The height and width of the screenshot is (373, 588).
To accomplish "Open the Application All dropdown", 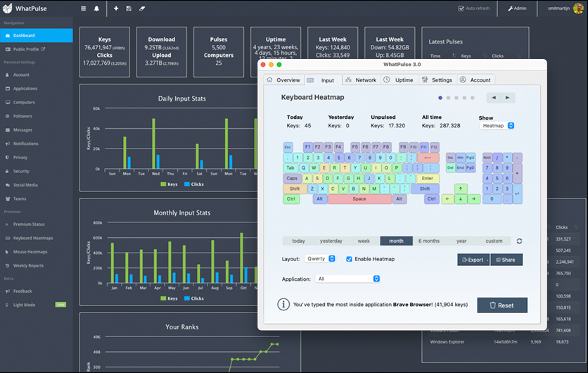I will tap(347, 279).
